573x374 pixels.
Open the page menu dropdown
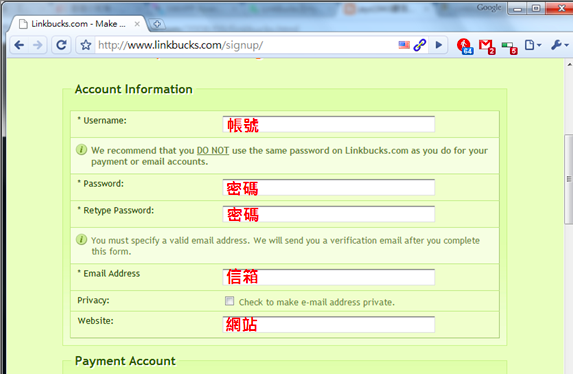coord(532,45)
